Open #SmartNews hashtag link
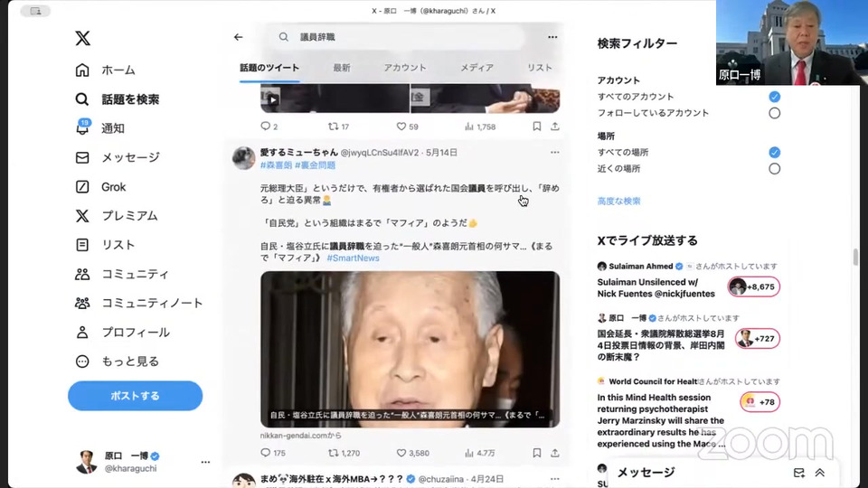 click(354, 258)
